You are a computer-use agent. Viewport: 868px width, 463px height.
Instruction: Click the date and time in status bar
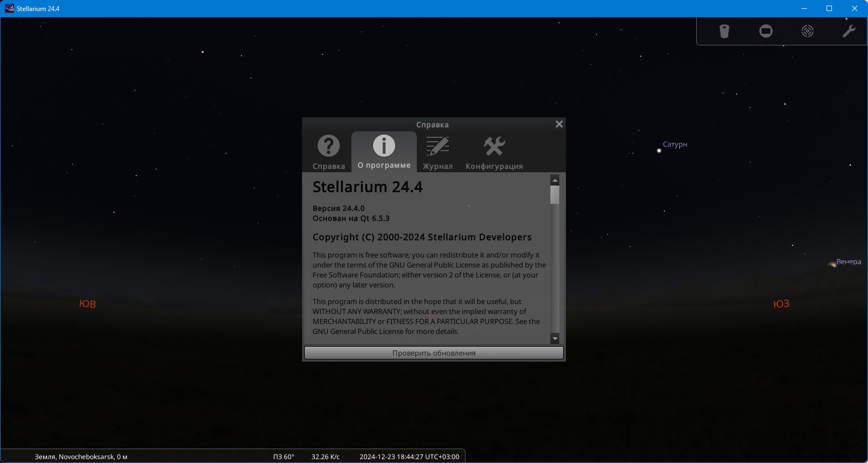pos(409,457)
